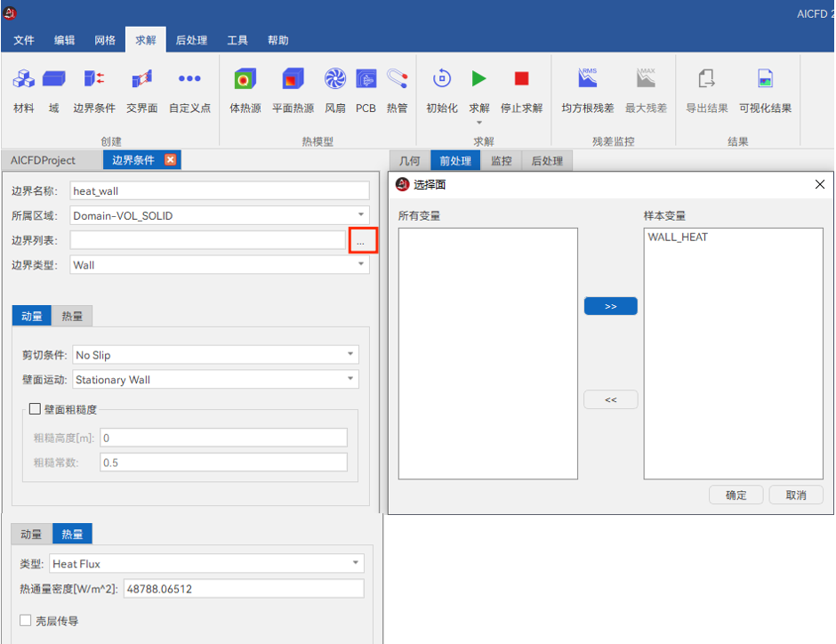Screen dimensions: 836x644
Task: Cancel dialog with 取消 button
Action: [796, 495]
